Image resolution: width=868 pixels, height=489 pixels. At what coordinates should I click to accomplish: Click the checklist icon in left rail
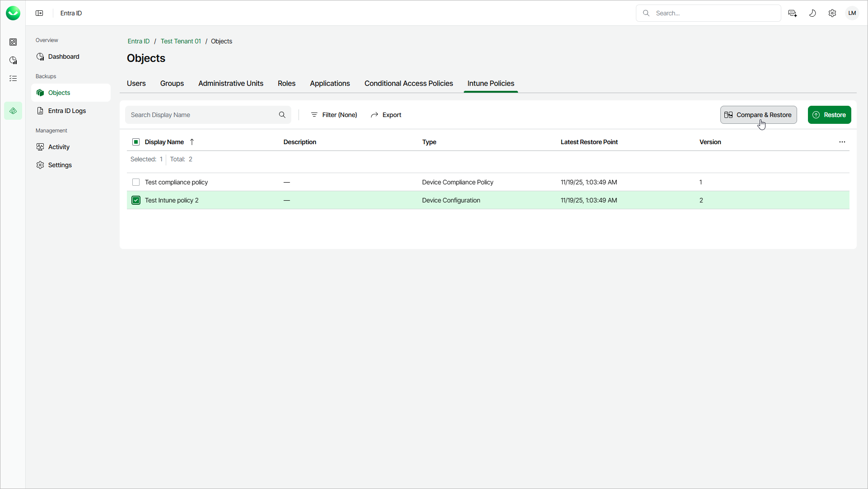pos(13,78)
